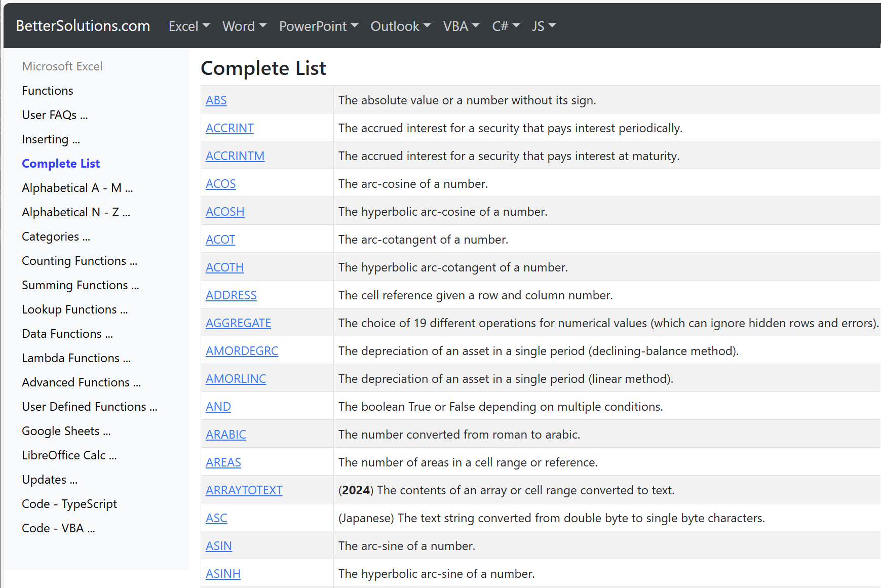
Task: Click text 'The absolute value or a number without its sign.'
Action: coord(467,100)
